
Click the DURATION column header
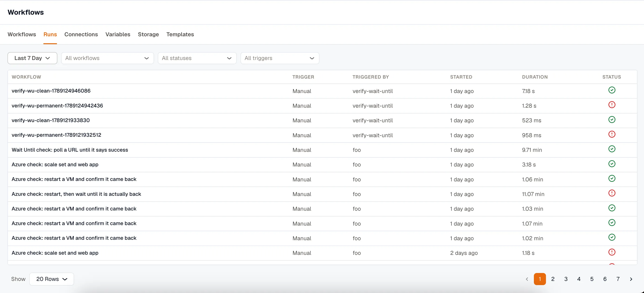click(535, 77)
